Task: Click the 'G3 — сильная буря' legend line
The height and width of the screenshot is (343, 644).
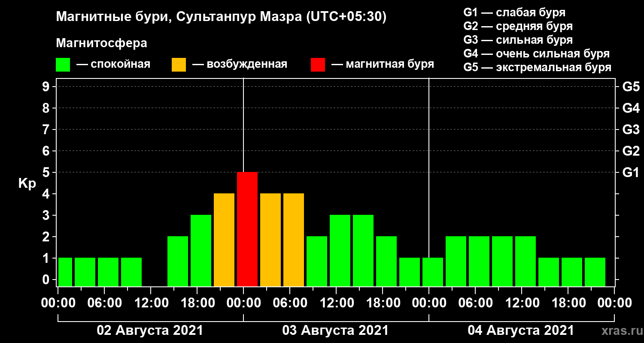Action: 518,40
